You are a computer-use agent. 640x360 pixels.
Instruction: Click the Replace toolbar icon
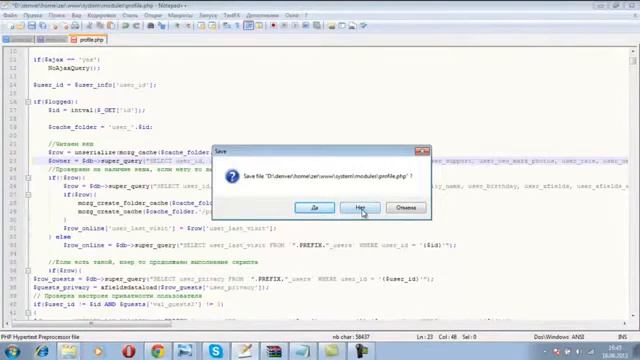pyautogui.click(x=162, y=26)
